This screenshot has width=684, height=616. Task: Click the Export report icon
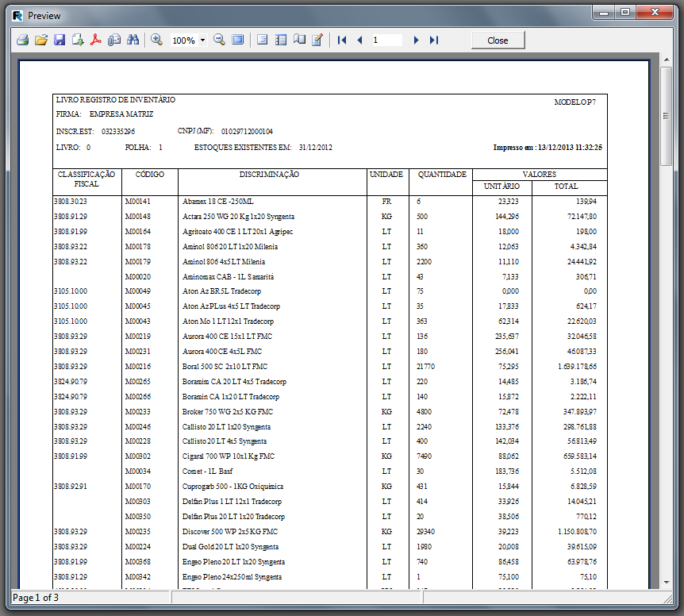[78, 40]
